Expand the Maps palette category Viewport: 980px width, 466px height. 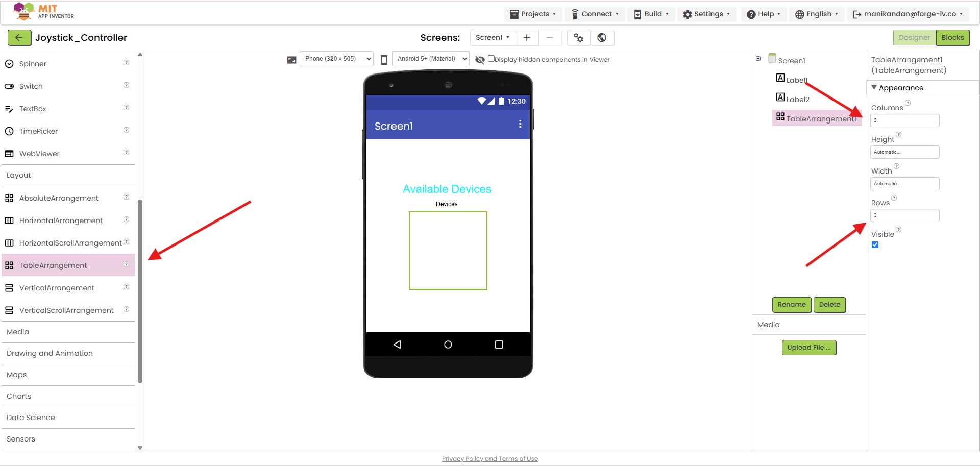pyautogui.click(x=68, y=375)
